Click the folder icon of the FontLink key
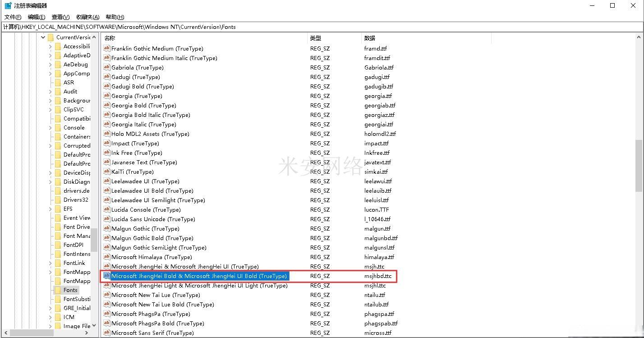644x338 pixels. 58,263
